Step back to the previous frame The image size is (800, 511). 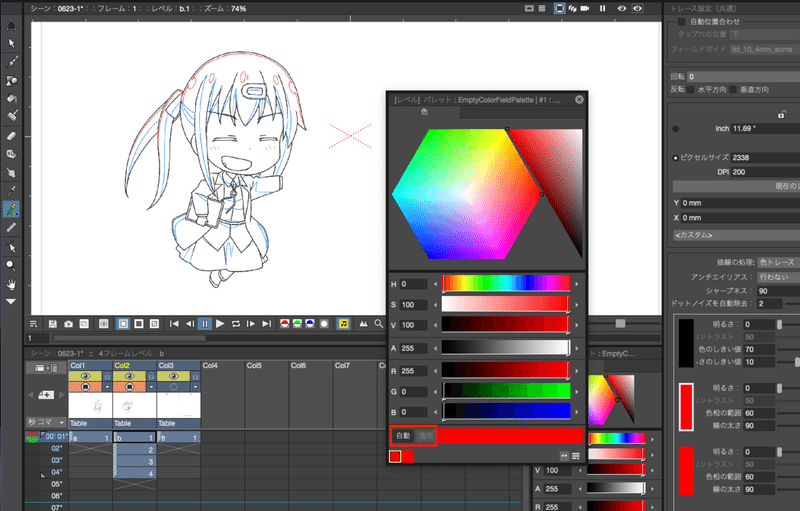(189, 324)
